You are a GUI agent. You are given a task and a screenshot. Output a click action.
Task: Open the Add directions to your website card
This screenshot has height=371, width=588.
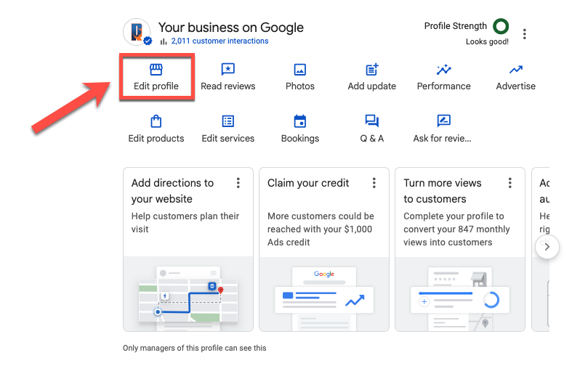click(188, 250)
